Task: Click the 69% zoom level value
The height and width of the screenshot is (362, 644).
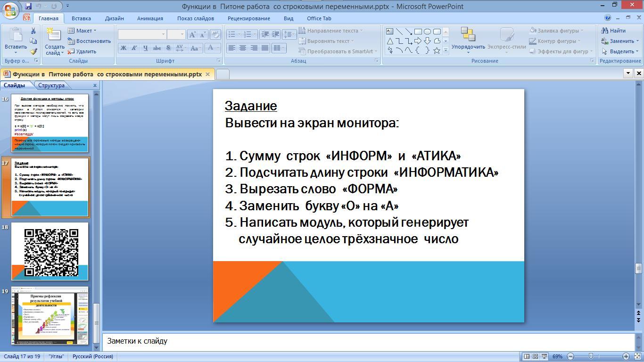Action: 557,356
